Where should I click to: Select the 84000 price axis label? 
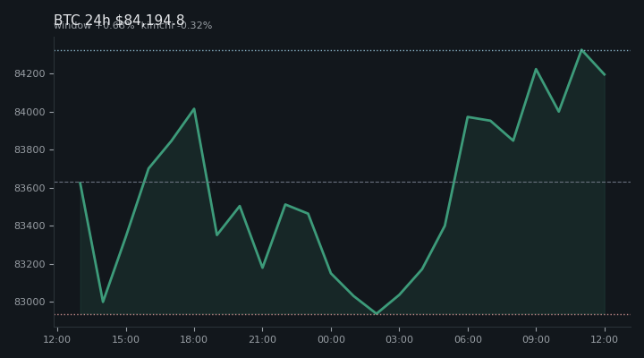pyautogui.click(x=30, y=112)
